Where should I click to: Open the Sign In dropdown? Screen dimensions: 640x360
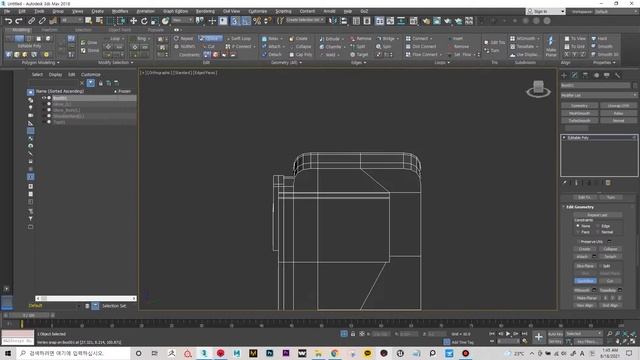(545, 11)
